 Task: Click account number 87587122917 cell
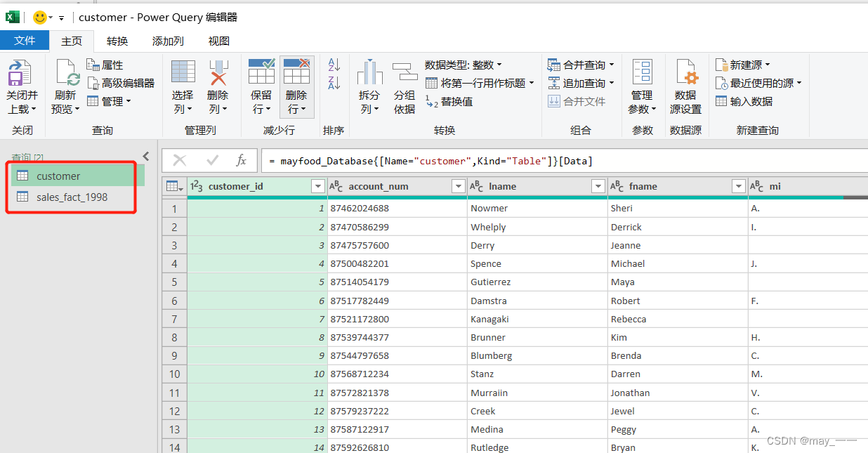(397, 429)
